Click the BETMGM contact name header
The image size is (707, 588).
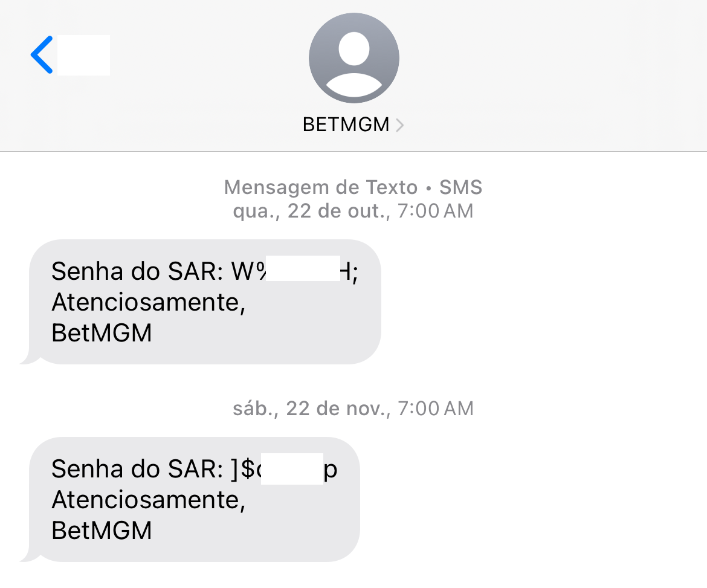pyautogui.click(x=346, y=124)
